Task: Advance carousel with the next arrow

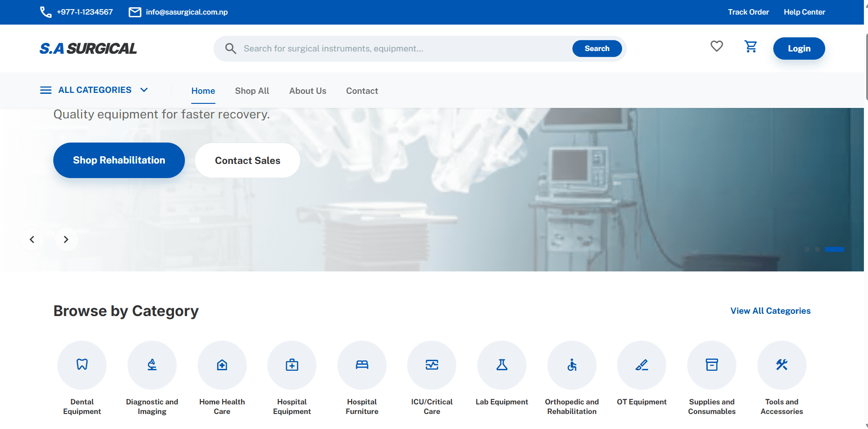Action: (x=66, y=239)
